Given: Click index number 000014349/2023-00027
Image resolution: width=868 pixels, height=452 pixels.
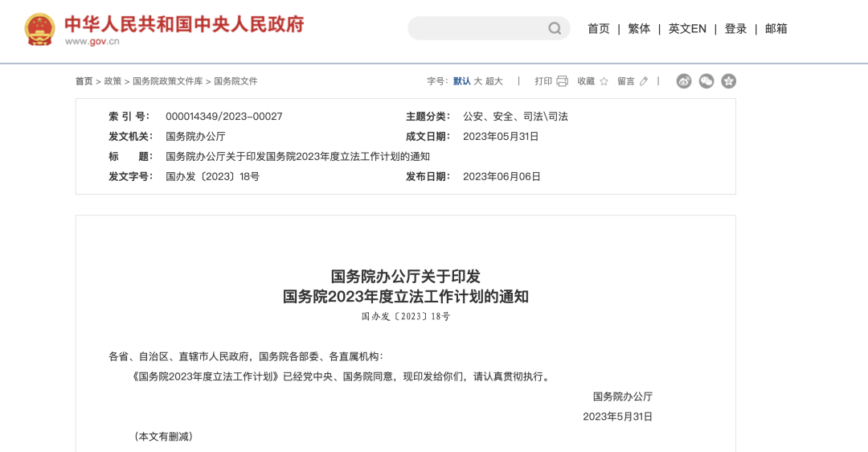Looking at the screenshot, I should pos(224,117).
